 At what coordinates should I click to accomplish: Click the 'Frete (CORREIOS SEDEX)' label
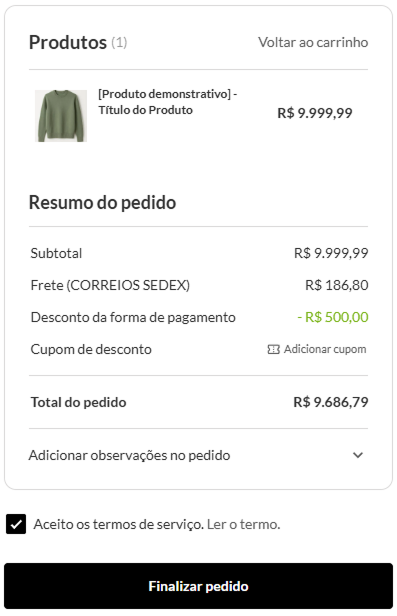click(110, 285)
